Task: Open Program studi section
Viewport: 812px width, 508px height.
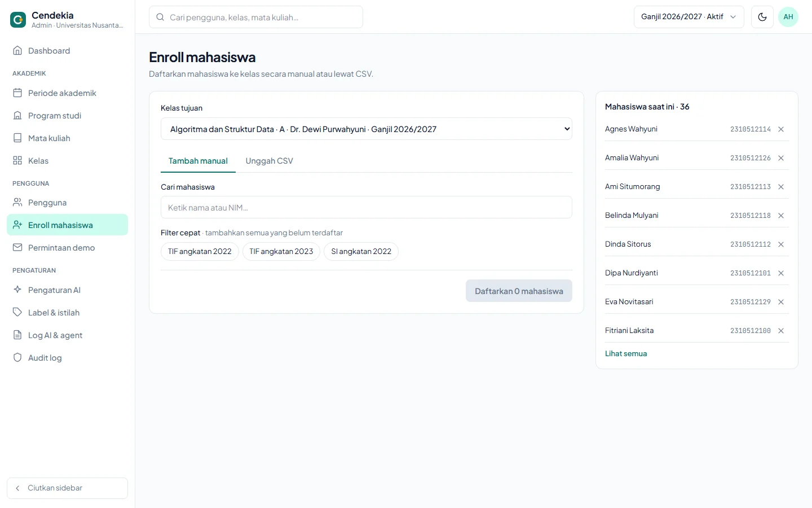Action: point(67,116)
